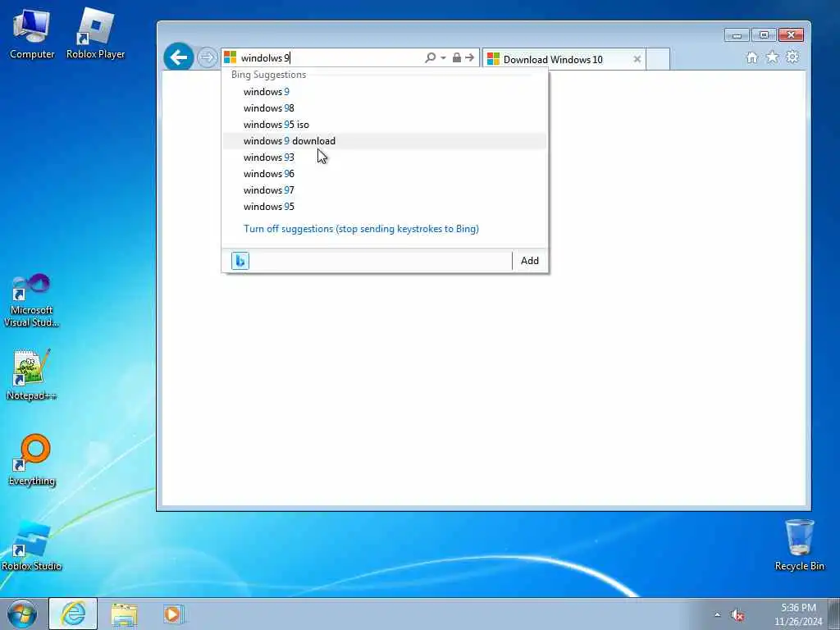The height and width of the screenshot is (630, 840).
Task: Pick the suggestion "windows 96"
Action: (385, 174)
